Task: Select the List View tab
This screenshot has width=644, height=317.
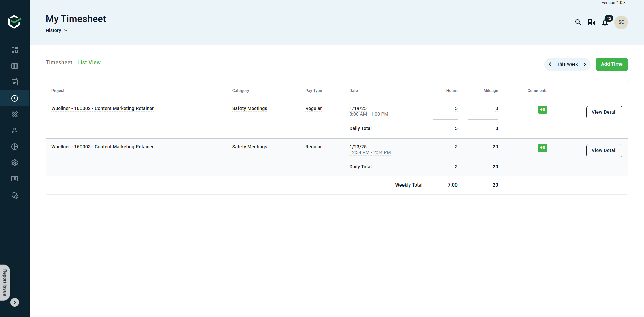Action: (x=89, y=63)
